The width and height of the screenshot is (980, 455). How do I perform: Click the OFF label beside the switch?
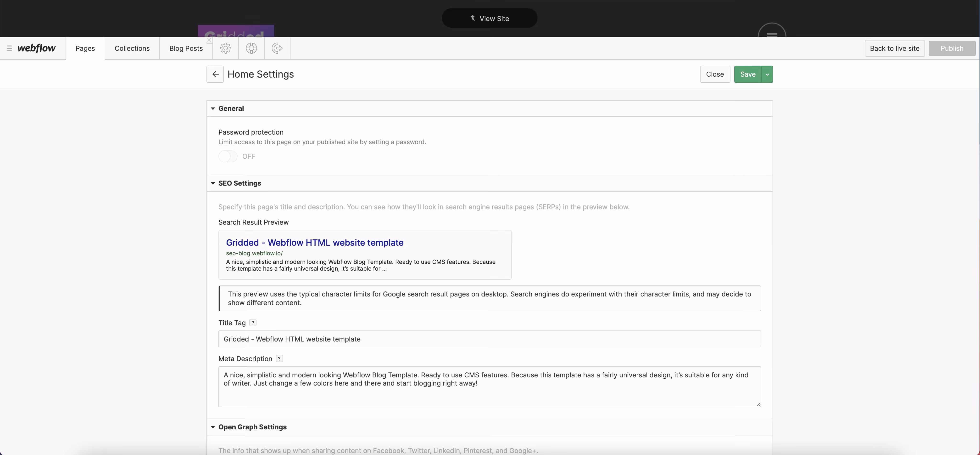pos(248,156)
